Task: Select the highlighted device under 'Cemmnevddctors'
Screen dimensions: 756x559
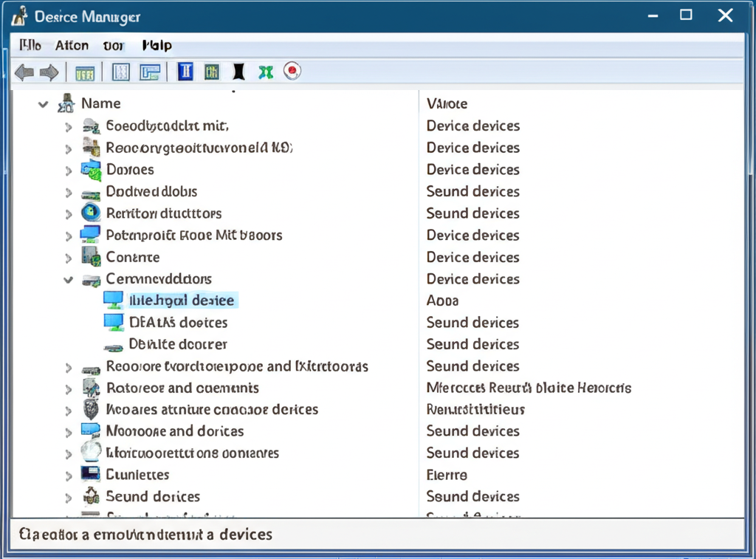Action: click(x=181, y=301)
